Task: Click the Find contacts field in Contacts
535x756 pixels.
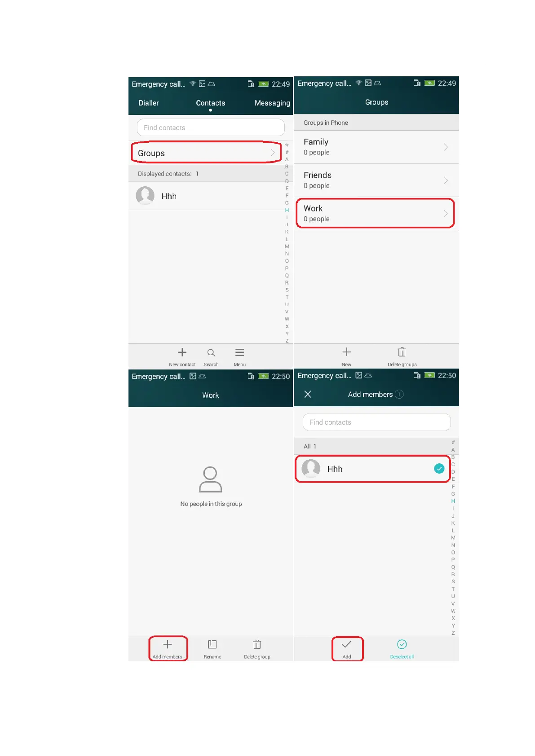Action: (x=211, y=127)
